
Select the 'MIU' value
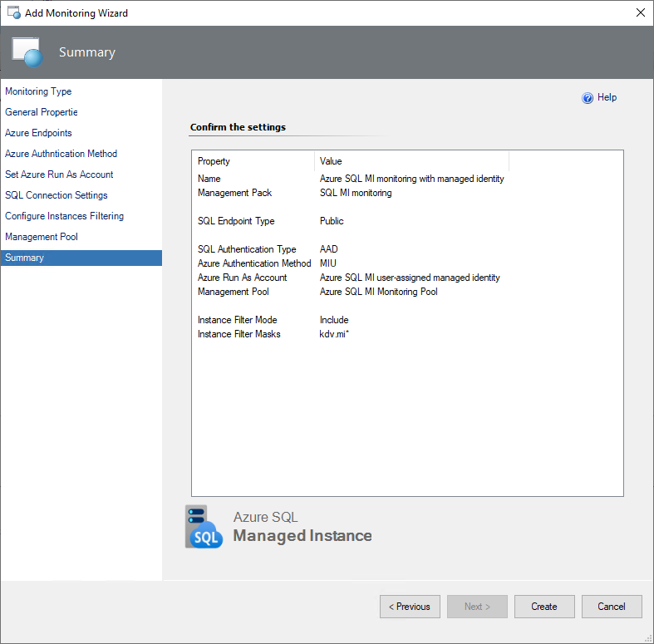point(328,263)
